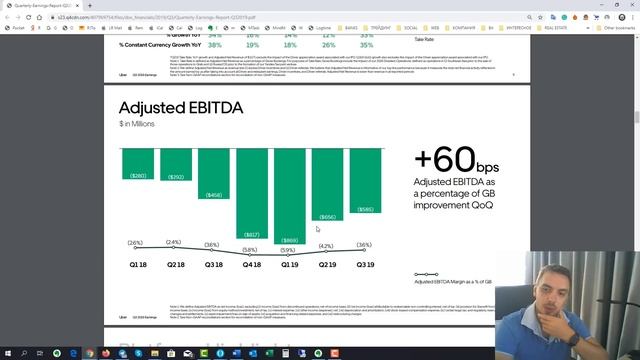Screen dimensions: 640x360
Task: Open Excel from the taskbar
Action: [269, 353]
